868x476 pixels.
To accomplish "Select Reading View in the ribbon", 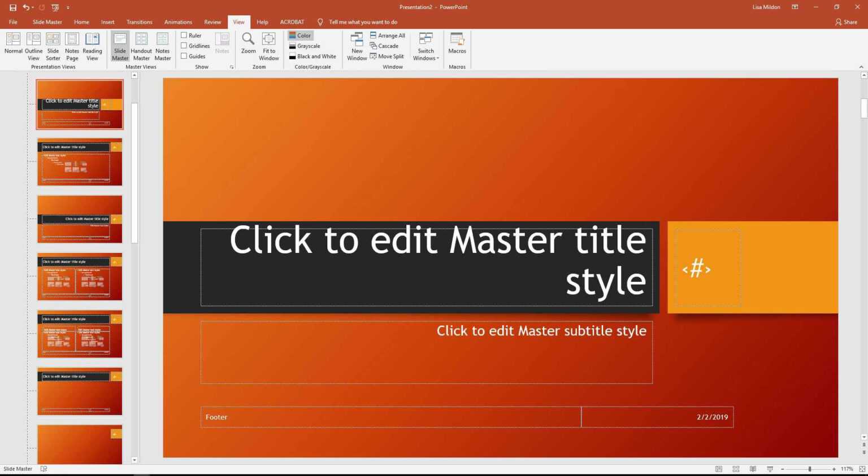I will click(92, 45).
